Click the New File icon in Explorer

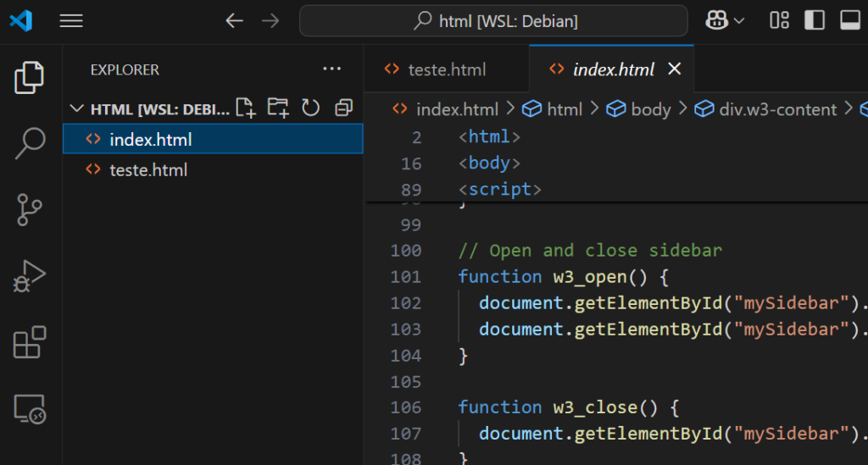[245, 108]
